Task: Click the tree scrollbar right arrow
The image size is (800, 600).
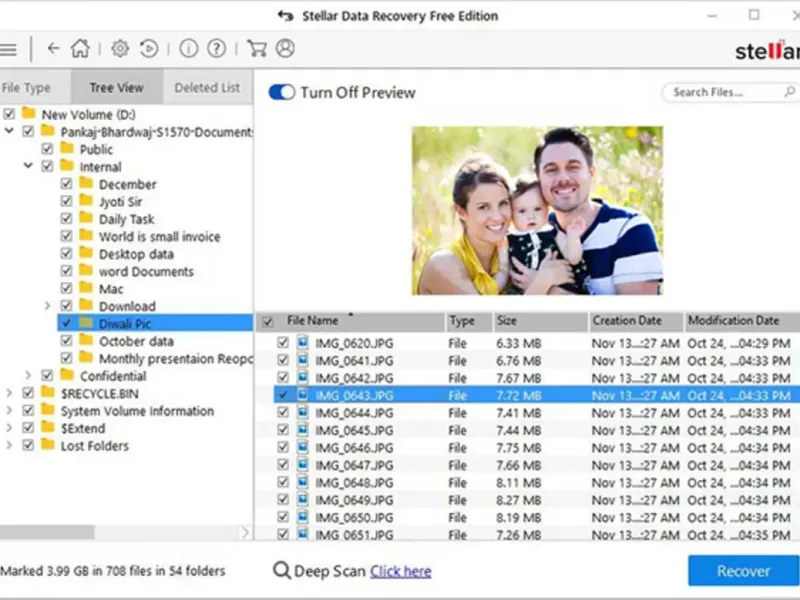Action: pos(245,533)
